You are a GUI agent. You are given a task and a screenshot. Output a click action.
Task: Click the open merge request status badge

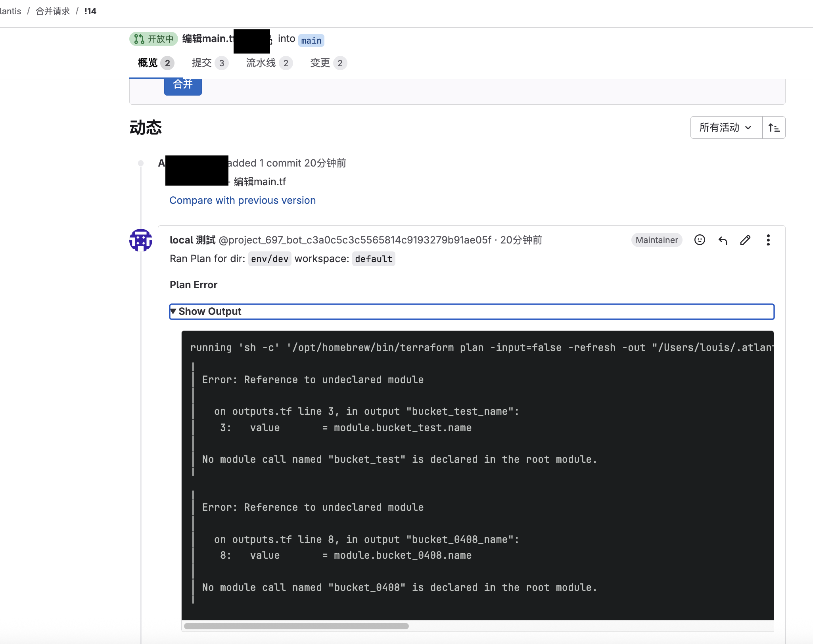(x=153, y=39)
